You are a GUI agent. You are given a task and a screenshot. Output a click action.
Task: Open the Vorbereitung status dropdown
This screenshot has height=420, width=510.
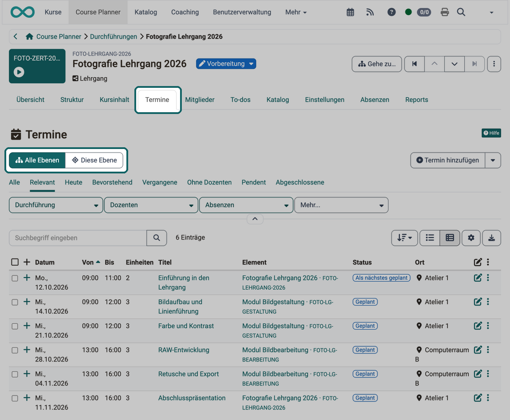tap(226, 64)
